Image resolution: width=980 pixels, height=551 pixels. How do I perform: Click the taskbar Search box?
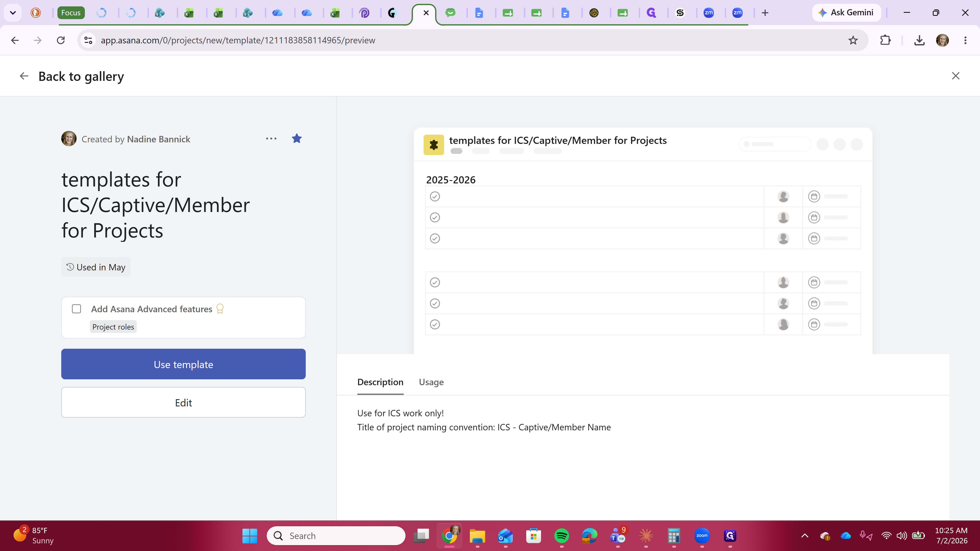(336, 536)
